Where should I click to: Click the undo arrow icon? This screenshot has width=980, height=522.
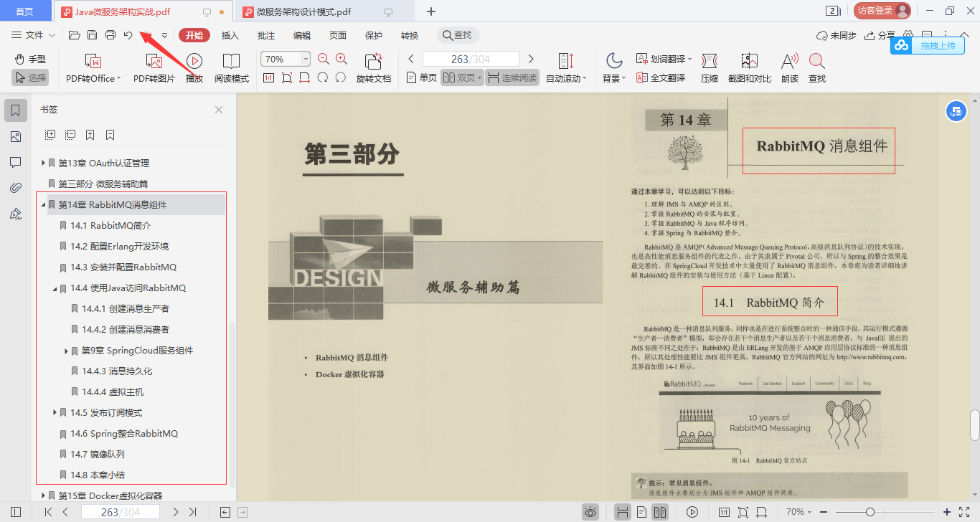(128, 35)
